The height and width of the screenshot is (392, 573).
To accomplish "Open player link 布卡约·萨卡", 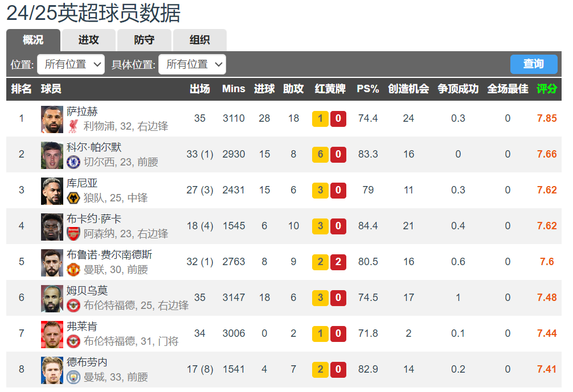I will (94, 219).
